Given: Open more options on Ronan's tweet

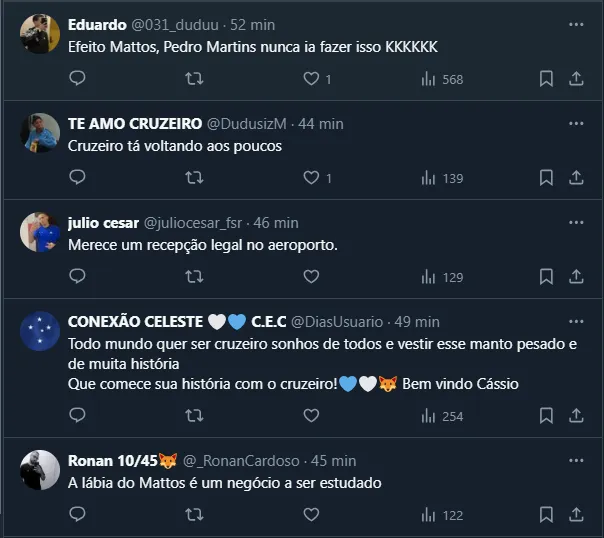Looking at the screenshot, I should (576, 461).
